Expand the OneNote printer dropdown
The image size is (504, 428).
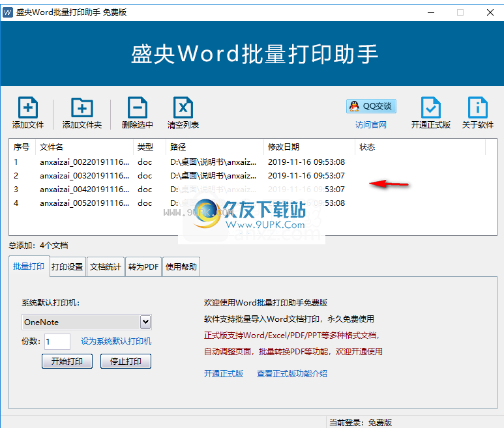[x=145, y=322]
